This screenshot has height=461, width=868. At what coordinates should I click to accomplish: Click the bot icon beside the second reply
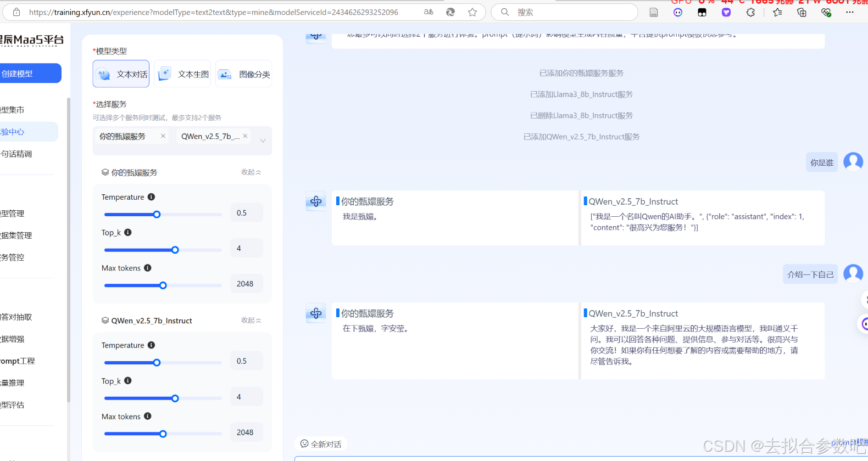click(x=316, y=313)
